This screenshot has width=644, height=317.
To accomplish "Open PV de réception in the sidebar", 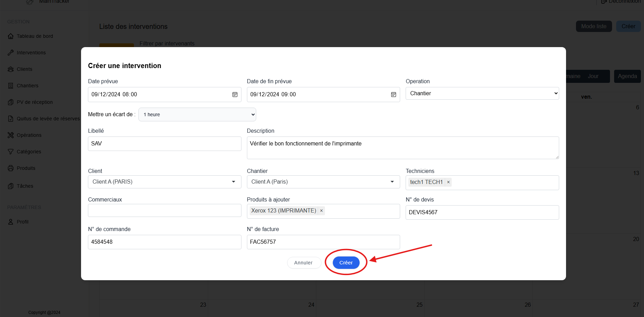I will click(x=35, y=102).
